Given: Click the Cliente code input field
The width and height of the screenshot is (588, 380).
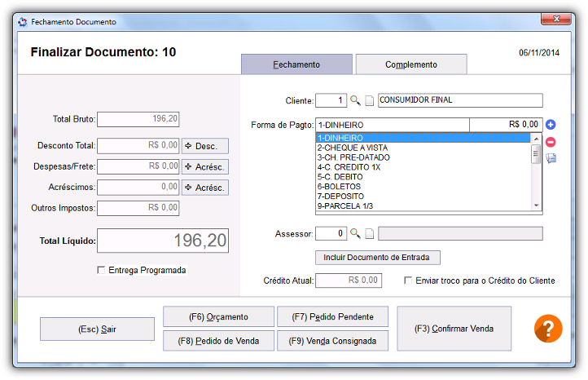Looking at the screenshot, I should pos(331,100).
